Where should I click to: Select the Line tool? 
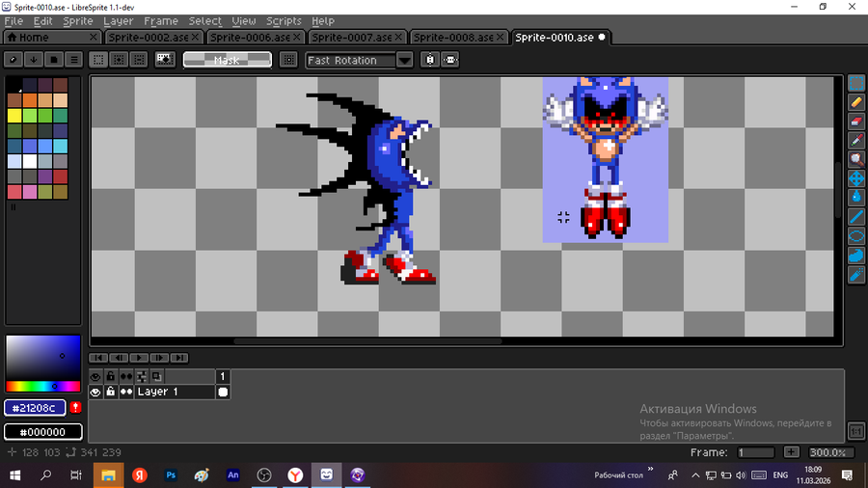click(855, 217)
